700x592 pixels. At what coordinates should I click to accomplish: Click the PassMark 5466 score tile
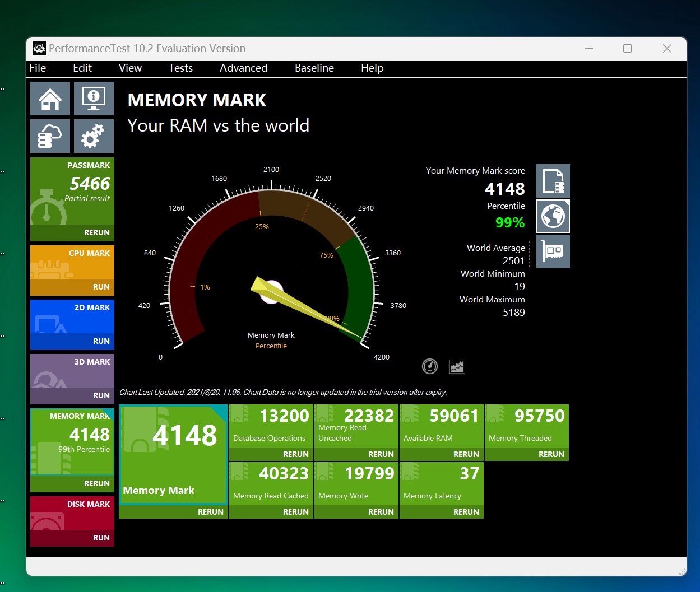tap(72, 192)
